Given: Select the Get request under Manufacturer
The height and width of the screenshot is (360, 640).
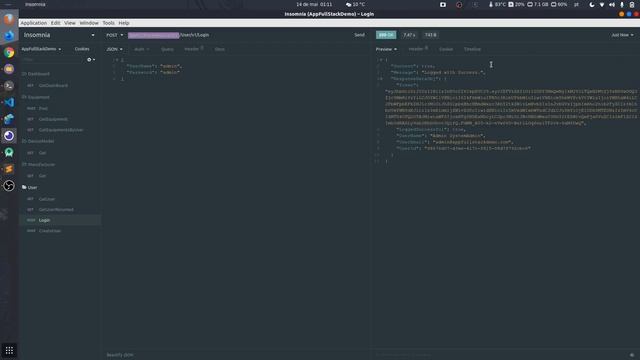Looking at the screenshot, I should coord(60,176).
